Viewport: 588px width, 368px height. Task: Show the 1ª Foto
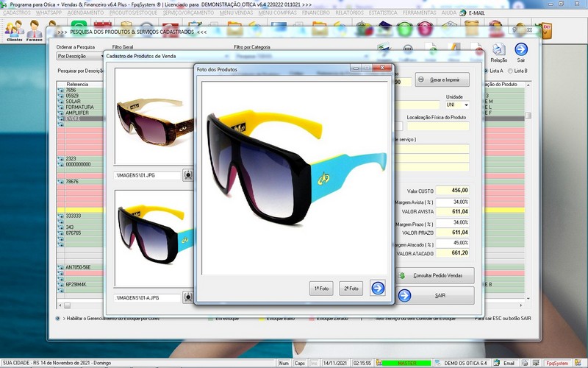[321, 289]
